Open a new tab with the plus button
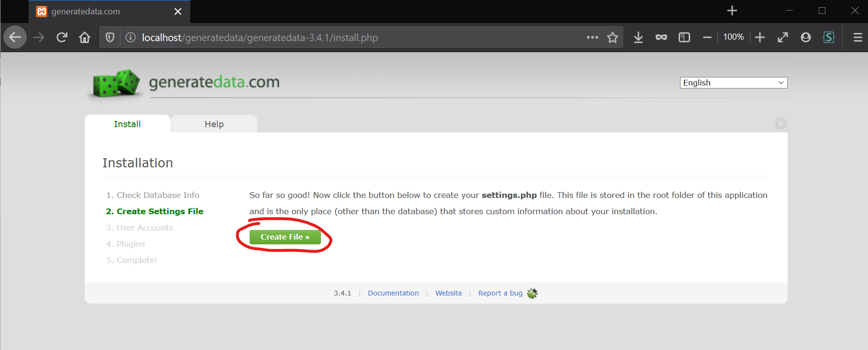The image size is (868, 350). (732, 11)
